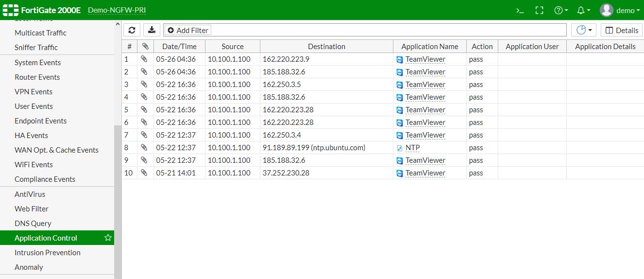Click the TeamViewer icon in row 10
The width and height of the screenshot is (644, 279).
pos(400,174)
